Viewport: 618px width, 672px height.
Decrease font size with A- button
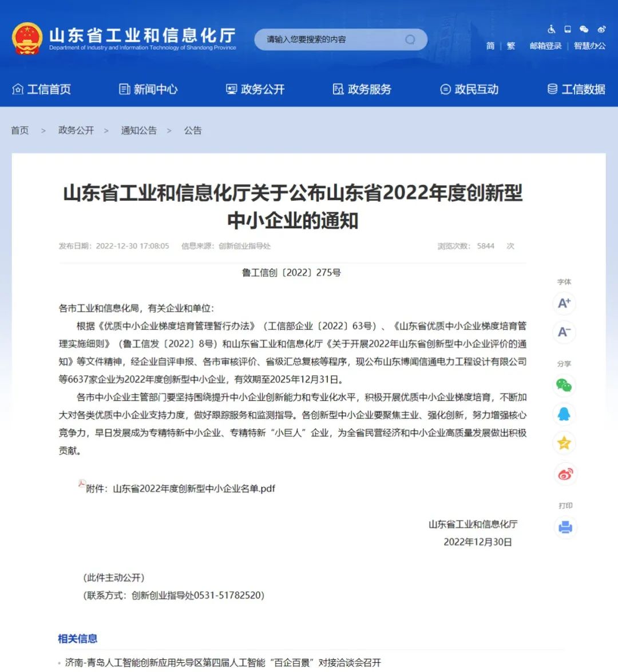(564, 332)
